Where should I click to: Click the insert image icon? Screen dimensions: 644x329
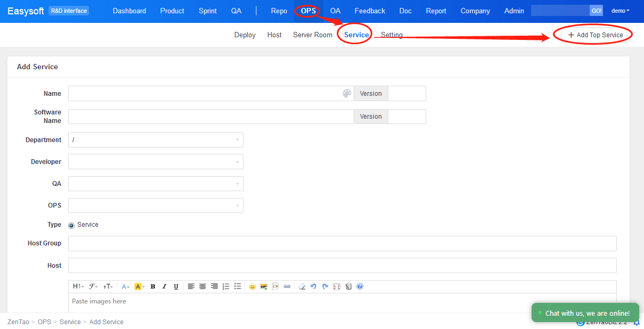click(264, 286)
